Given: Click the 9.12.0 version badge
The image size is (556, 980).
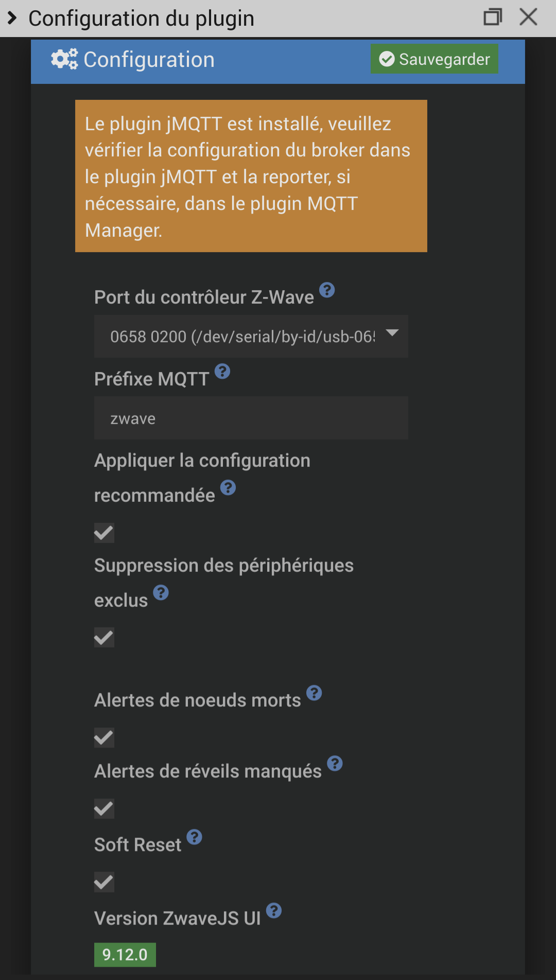Looking at the screenshot, I should (x=125, y=955).
